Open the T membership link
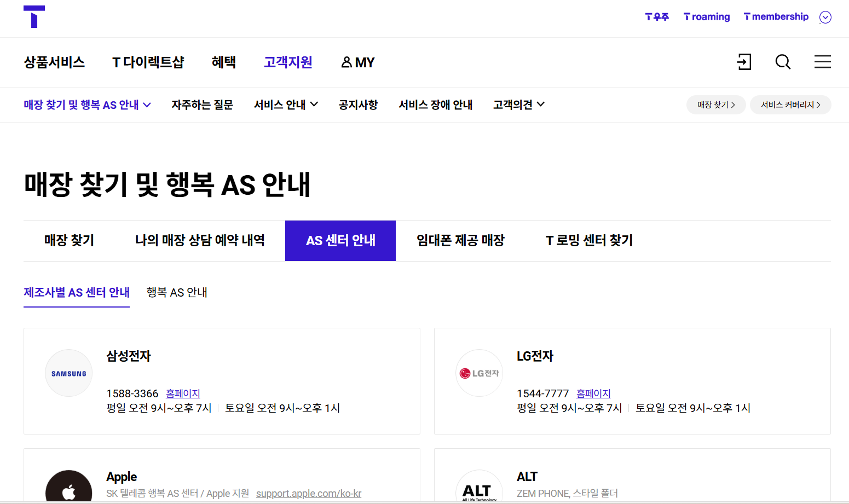The width and height of the screenshot is (849, 504). point(776,16)
